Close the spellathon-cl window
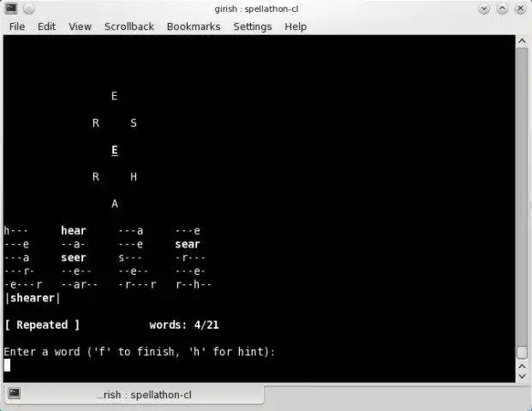The image size is (532, 411). (x=520, y=9)
